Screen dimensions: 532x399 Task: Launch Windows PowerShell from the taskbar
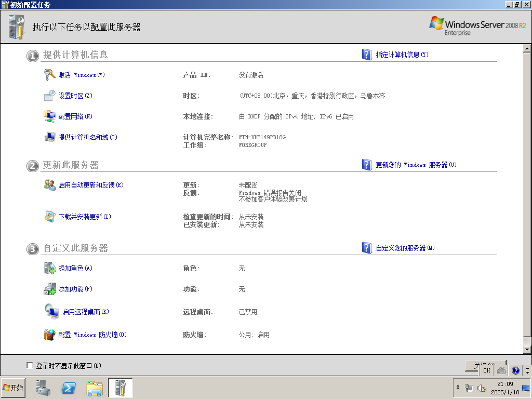68,388
